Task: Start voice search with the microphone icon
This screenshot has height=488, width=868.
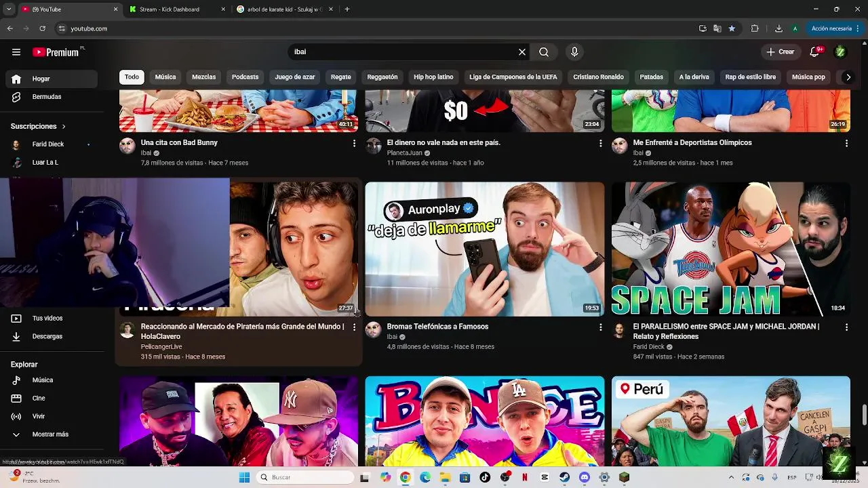Action: click(574, 52)
